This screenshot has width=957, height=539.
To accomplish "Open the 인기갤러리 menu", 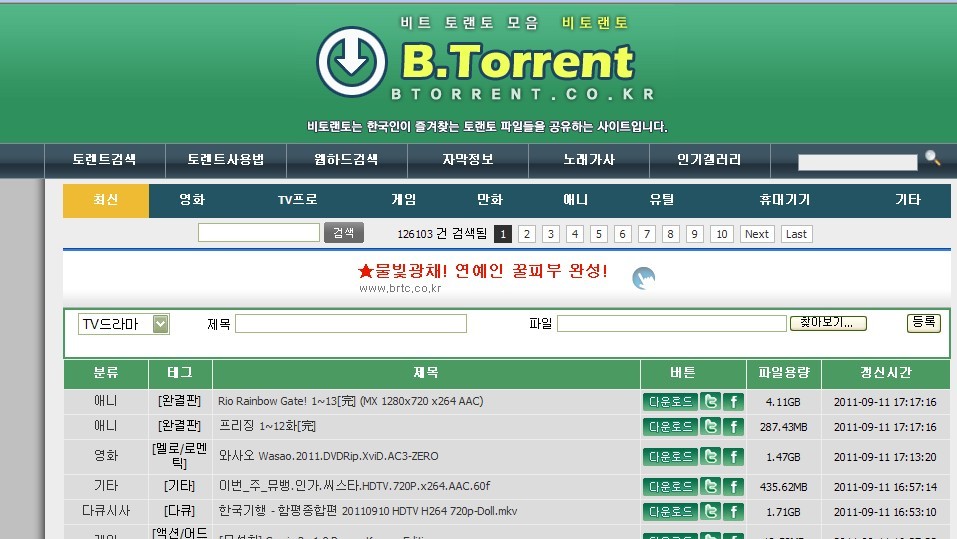I will click(x=709, y=160).
